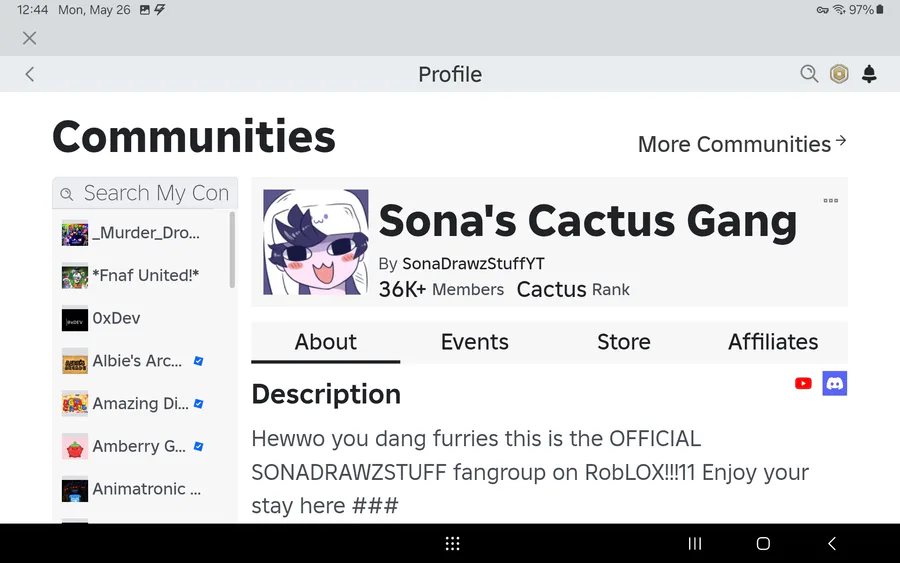Open SonaDrawzStuffYT owner profile link
The image size is (900, 563).
pos(474,263)
